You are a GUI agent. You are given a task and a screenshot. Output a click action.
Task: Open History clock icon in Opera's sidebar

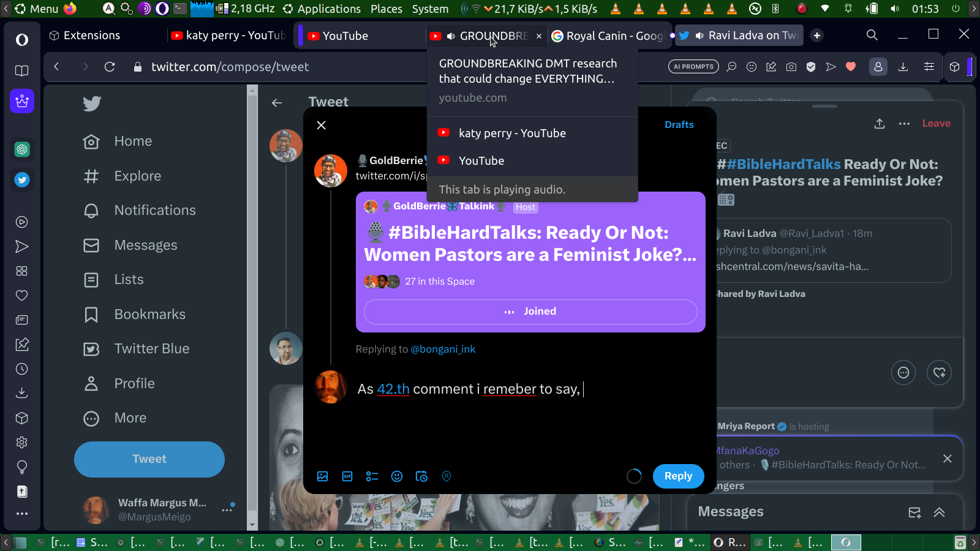point(22,369)
